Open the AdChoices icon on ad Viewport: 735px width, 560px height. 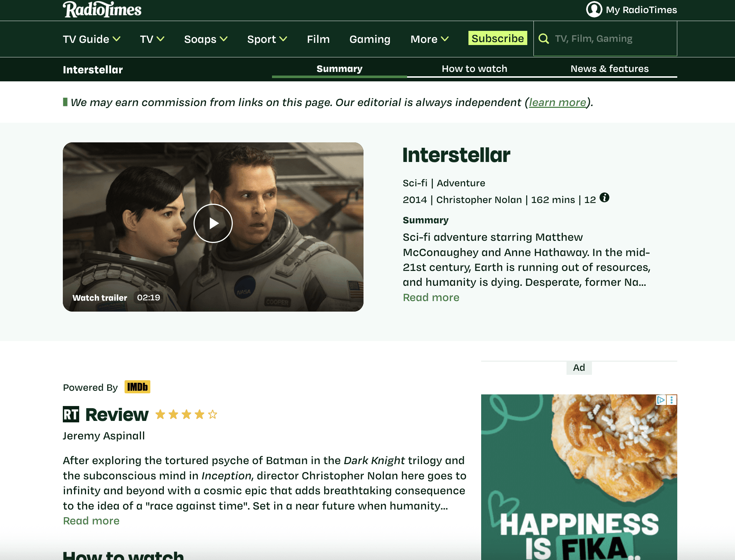coord(661,400)
